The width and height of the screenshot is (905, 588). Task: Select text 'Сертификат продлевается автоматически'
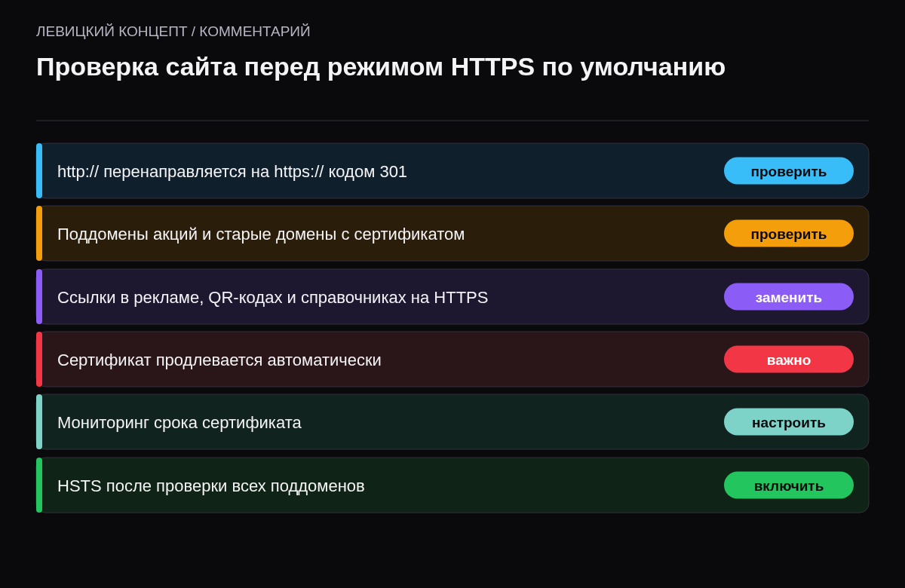pyautogui.click(x=219, y=360)
